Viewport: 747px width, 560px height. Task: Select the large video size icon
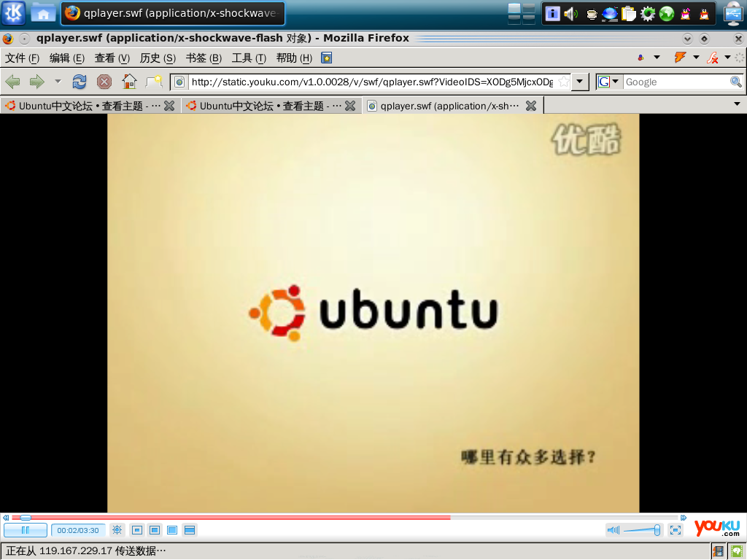pos(172,530)
